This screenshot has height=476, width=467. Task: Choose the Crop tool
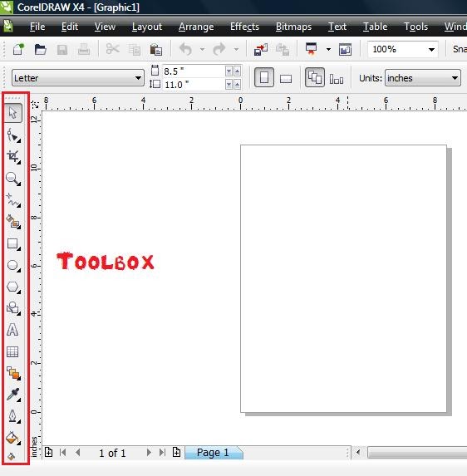[x=13, y=157]
